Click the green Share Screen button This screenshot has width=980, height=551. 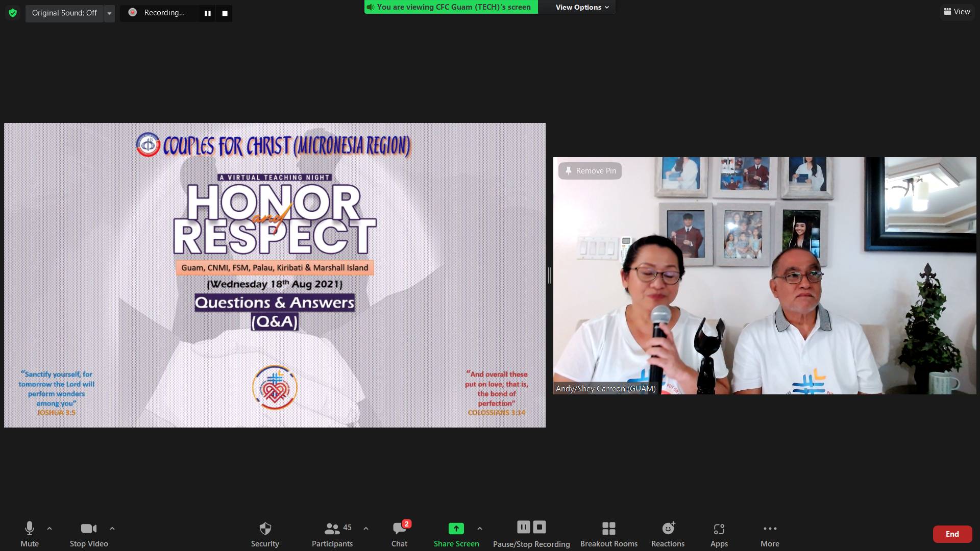[x=456, y=534]
